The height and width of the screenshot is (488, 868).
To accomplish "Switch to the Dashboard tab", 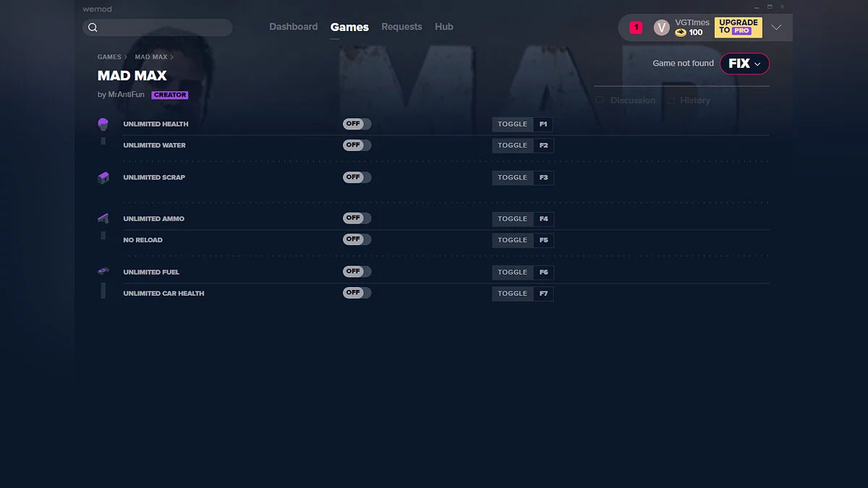I will 293,27.
